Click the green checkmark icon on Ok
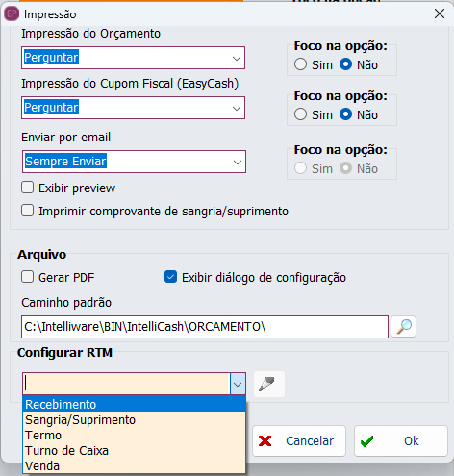 click(x=366, y=441)
